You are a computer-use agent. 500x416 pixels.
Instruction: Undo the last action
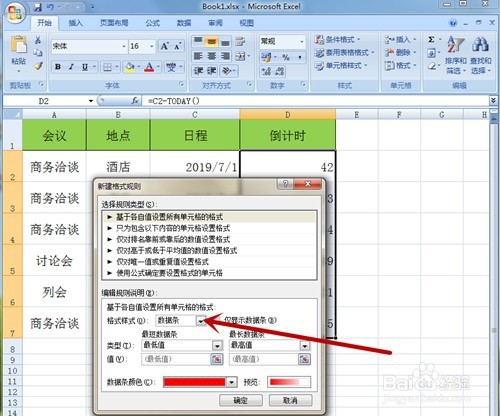click(50, 7)
